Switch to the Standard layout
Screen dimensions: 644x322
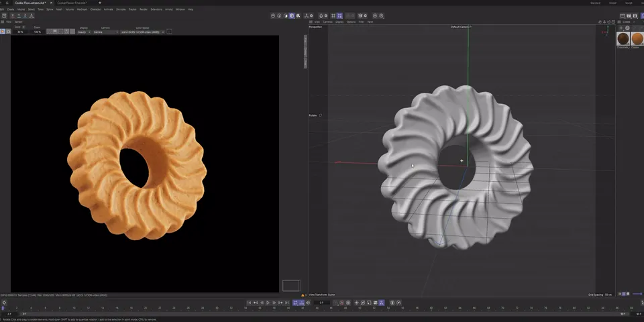point(595,3)
